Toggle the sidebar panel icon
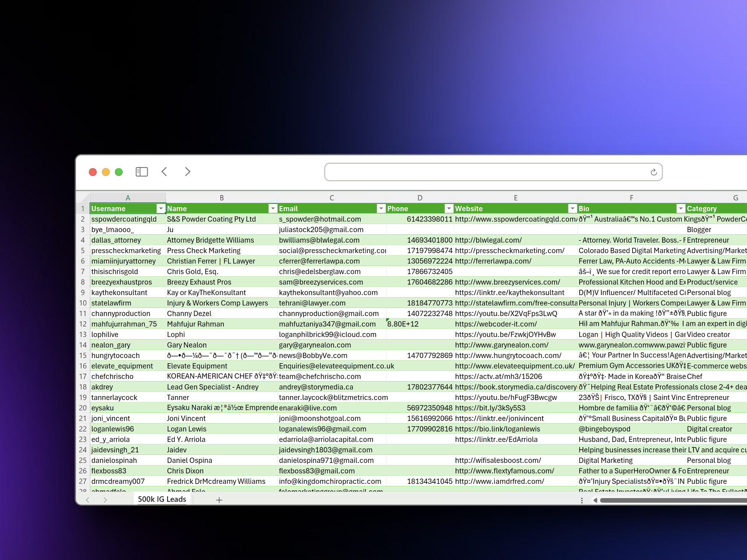 [x=142, y=172]
